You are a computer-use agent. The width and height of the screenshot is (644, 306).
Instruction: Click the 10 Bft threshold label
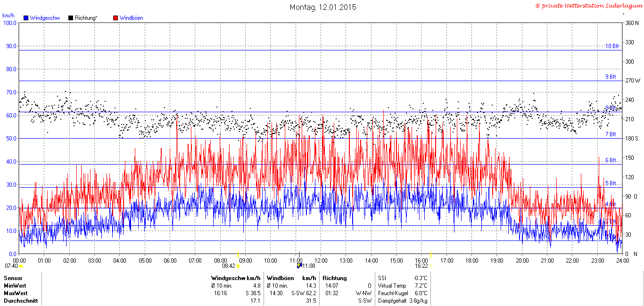click(x=612, y=46)
